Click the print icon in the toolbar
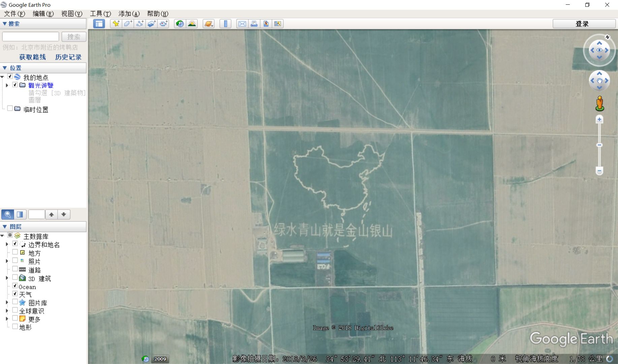This screenshot has width=618, height=364. click(254, 24)
